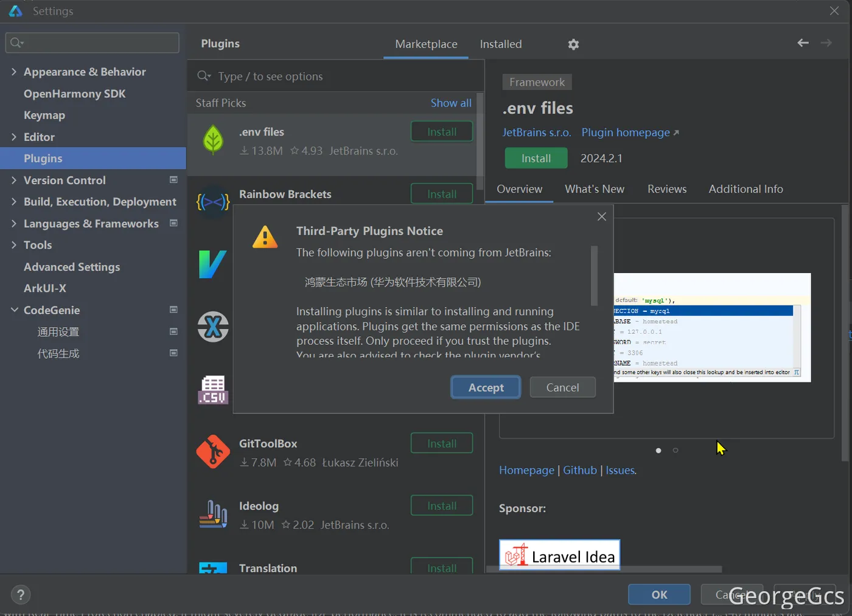The width and height of the screenshot is (852, 616).
Task: Click the plugin list vertical scrollbar
Action: (480, 141)
